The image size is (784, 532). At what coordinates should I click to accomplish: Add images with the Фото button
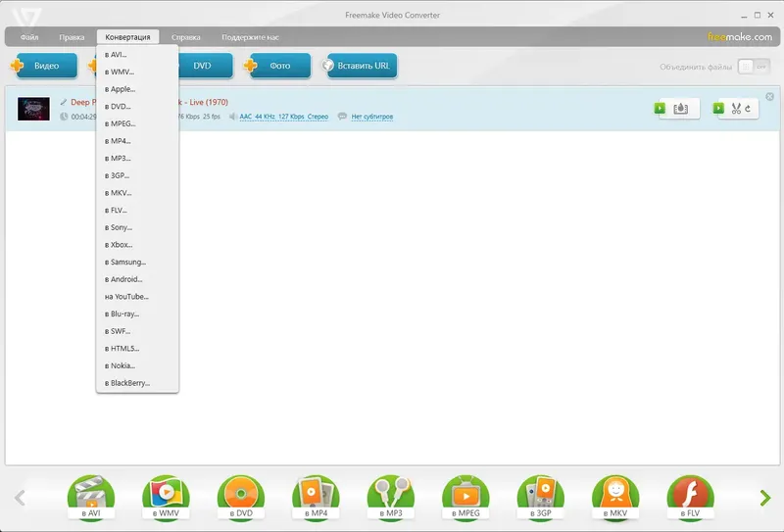[277, 66]
